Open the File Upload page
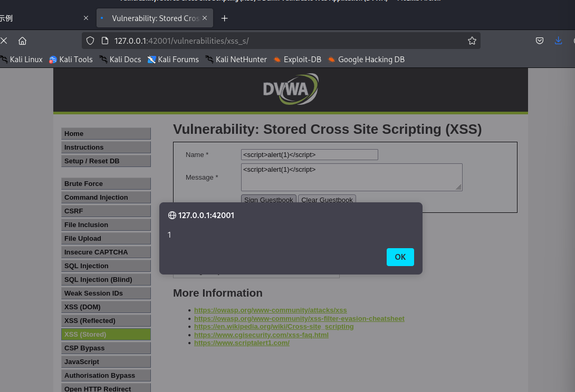The image size is (575, 392). pos(106,239)
